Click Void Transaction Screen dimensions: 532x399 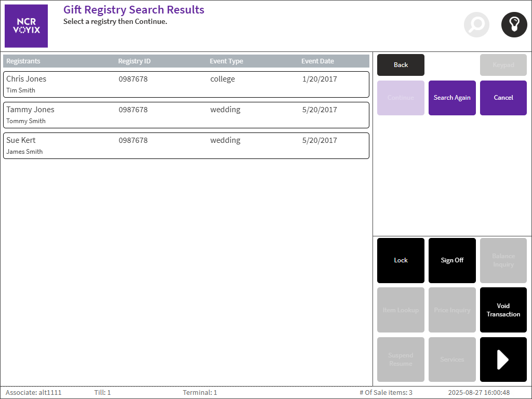503,310
